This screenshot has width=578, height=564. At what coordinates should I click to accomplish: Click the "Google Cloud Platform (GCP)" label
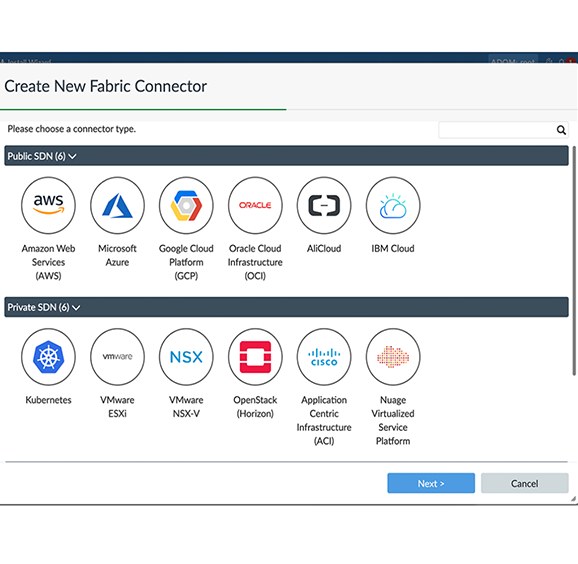tap(186, 262)
